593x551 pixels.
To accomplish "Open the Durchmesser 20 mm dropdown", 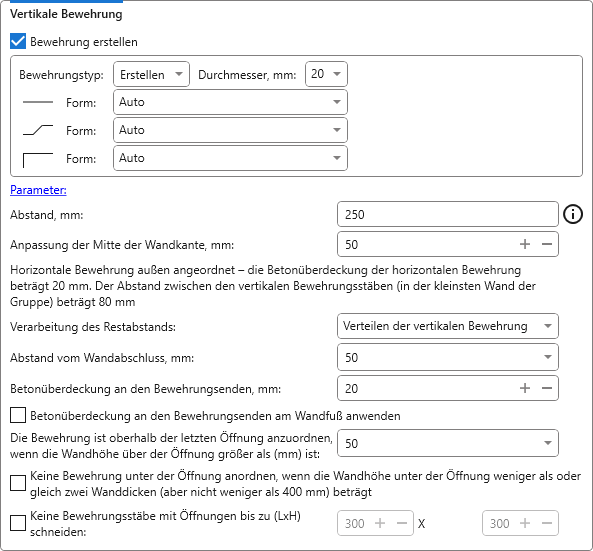I will (x=326, y=74).
